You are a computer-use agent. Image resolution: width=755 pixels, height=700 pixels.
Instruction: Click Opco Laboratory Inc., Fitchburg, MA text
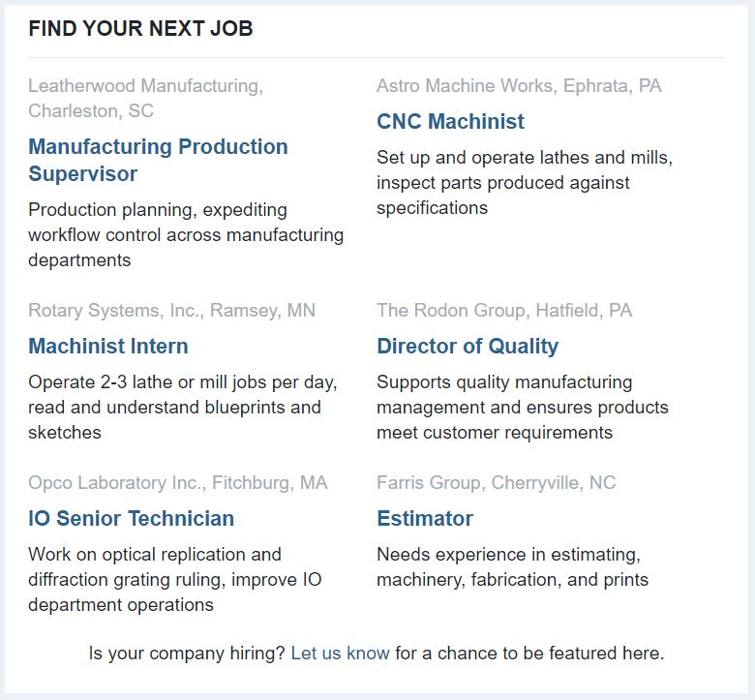click(x=178, y=483)
